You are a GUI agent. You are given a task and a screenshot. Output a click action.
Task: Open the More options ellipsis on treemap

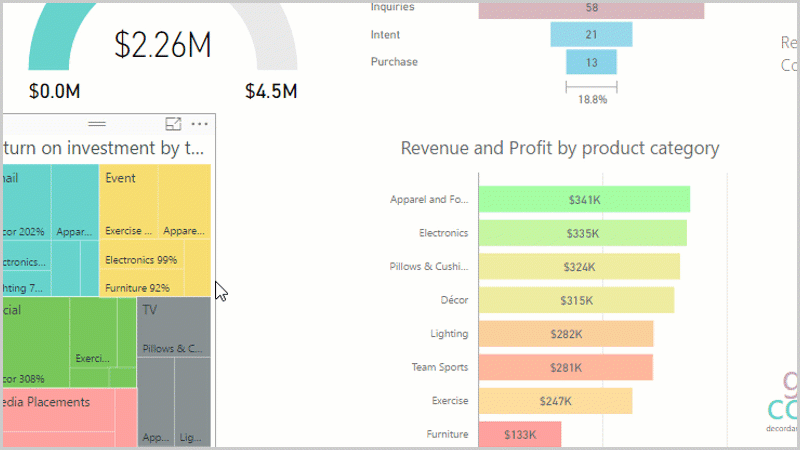coord(199,124)
